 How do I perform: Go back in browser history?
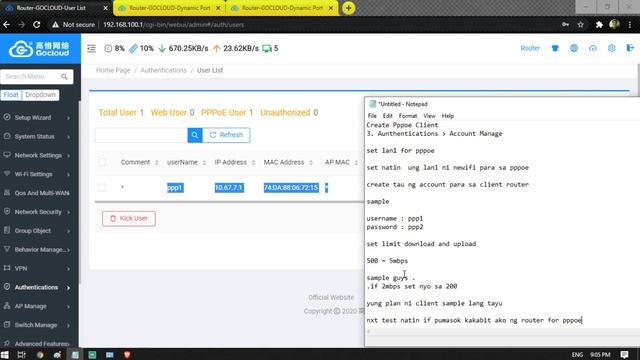click(7, 24)
